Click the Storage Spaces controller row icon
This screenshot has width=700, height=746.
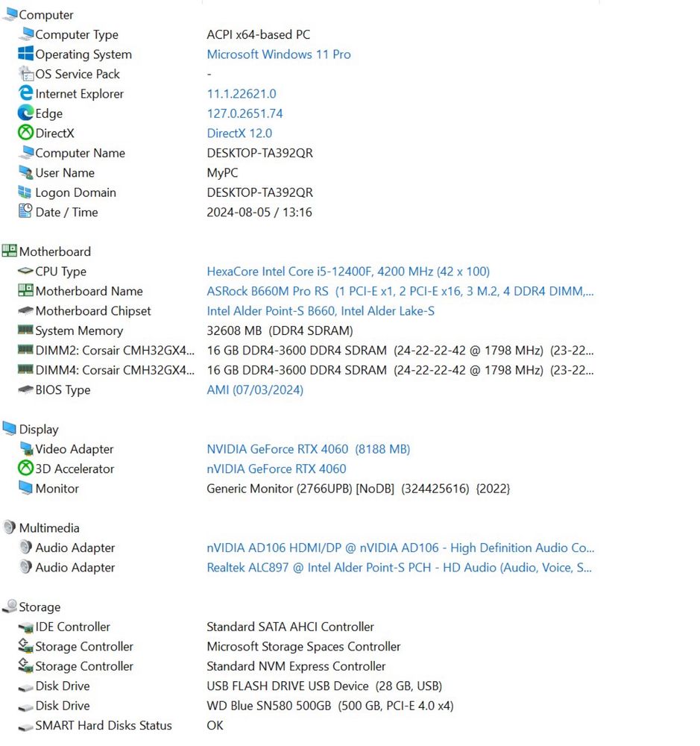[x=25, y=645]
